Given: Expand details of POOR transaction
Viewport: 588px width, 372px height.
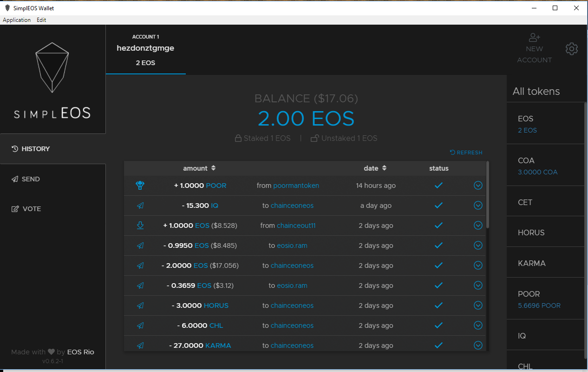Looking at the screenshot, I should point(478,186).
